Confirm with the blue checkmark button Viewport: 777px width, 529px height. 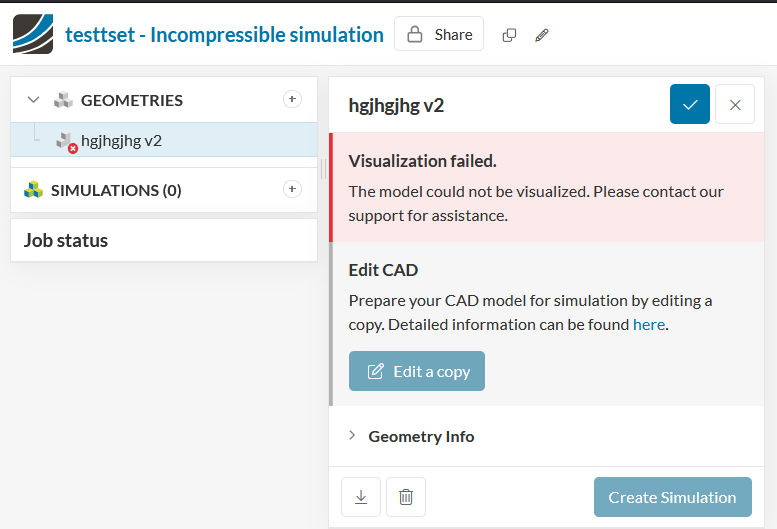690,105
